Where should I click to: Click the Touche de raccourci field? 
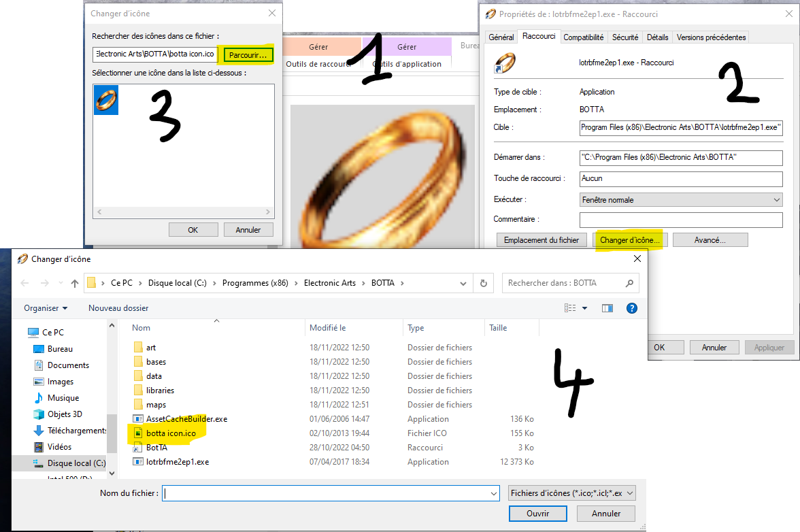[681, 178]
